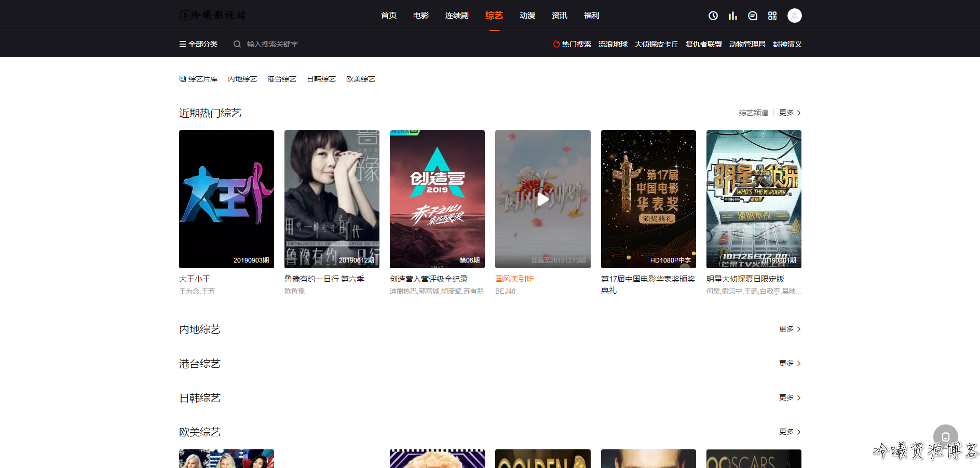Search hot keyword 封神演义
Viewport: 980px width, 468px height.
click(x=787, y=44)
